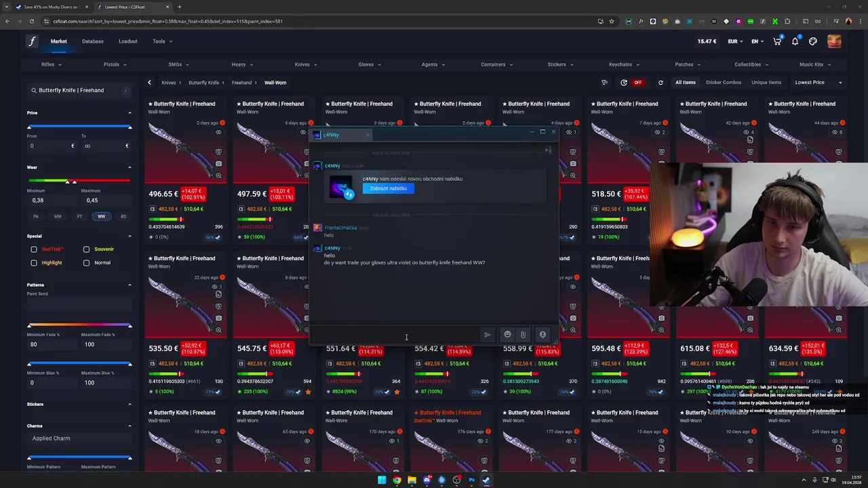Image resolution: width=868 pixels, height=488 pixels.
Task: Select the Unique Items tab
Action: (766, 83)
